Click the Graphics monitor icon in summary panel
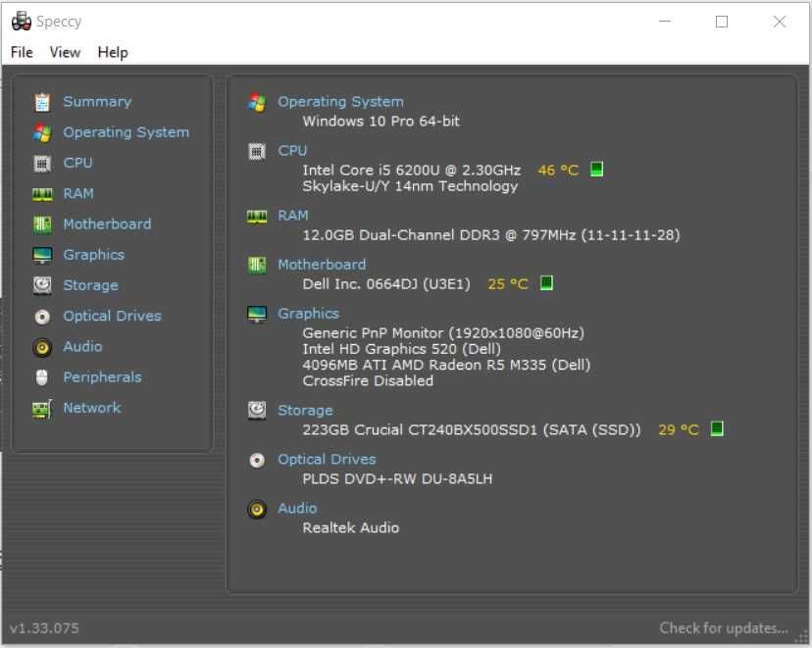812x648 pixels. point(257,314)
